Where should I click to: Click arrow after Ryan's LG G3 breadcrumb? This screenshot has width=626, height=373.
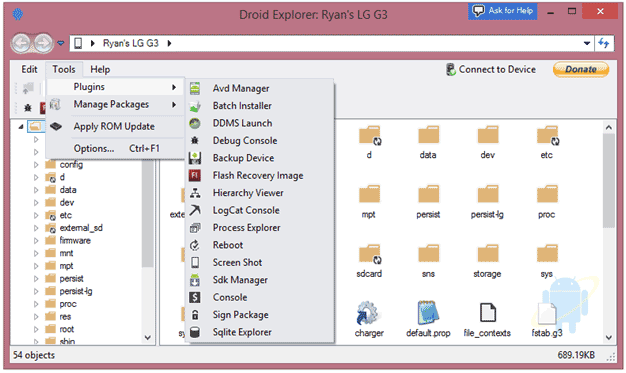tap(169, 43)
